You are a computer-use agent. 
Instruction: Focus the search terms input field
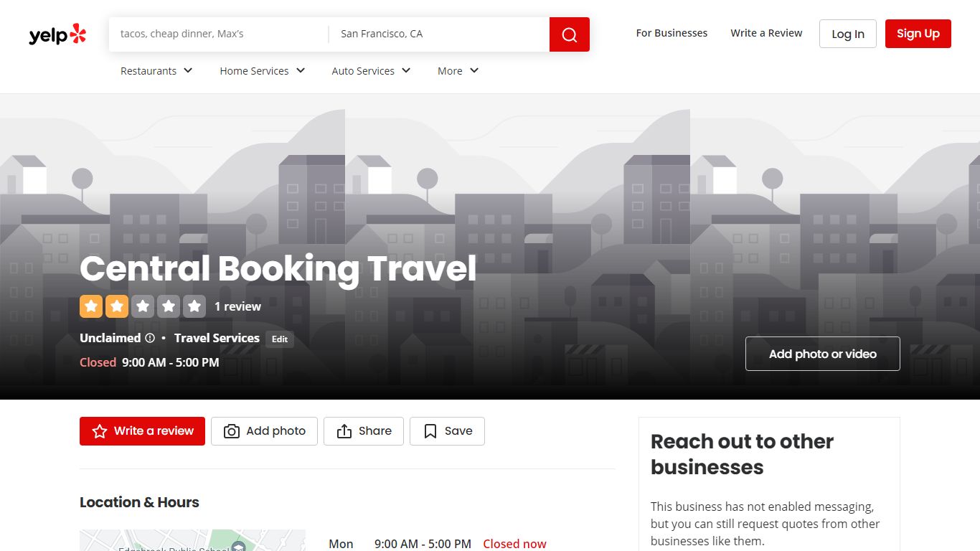point(219,34)
